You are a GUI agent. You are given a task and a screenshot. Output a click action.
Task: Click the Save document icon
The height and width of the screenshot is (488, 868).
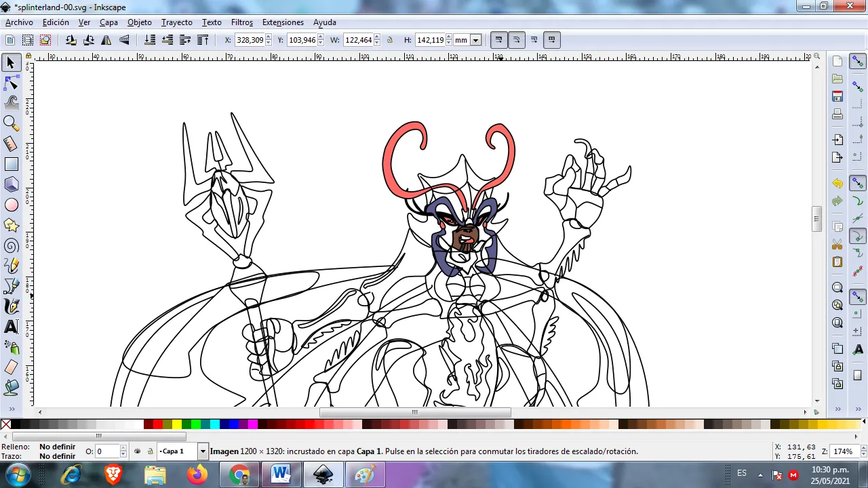click(837, 96)
